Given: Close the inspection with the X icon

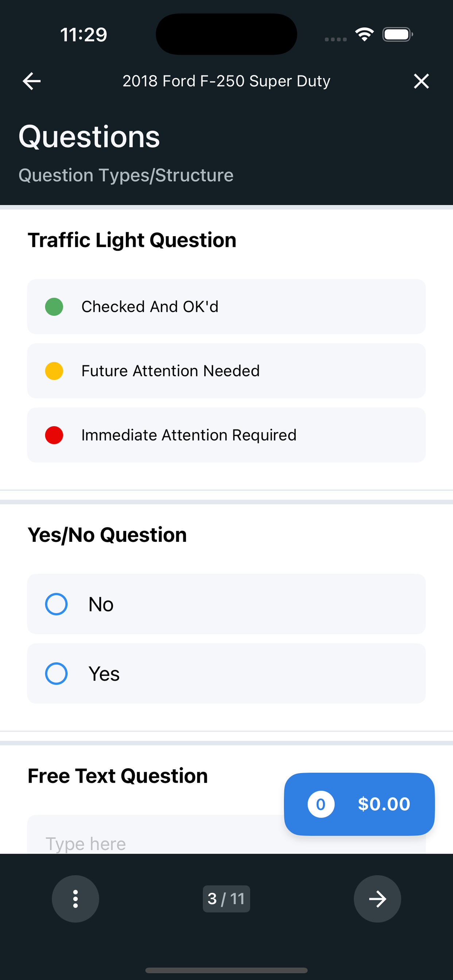Looking at the screenshot, I should pyautogui.click(x=421, y=81).
